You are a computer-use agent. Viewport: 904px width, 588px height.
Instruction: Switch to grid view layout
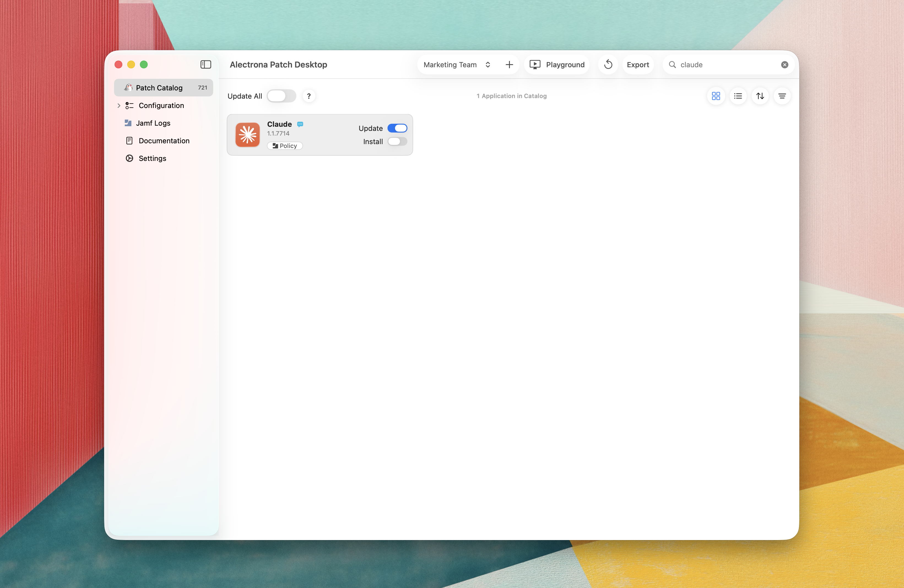tap(716, 96)
